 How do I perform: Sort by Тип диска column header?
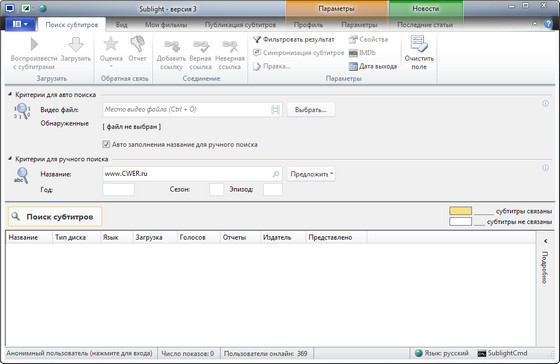[x=76, y=238]
